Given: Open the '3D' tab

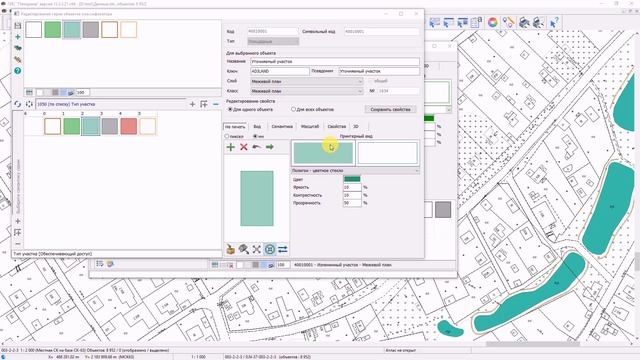Looking at the screenshot, I should (x=356, y=127).
